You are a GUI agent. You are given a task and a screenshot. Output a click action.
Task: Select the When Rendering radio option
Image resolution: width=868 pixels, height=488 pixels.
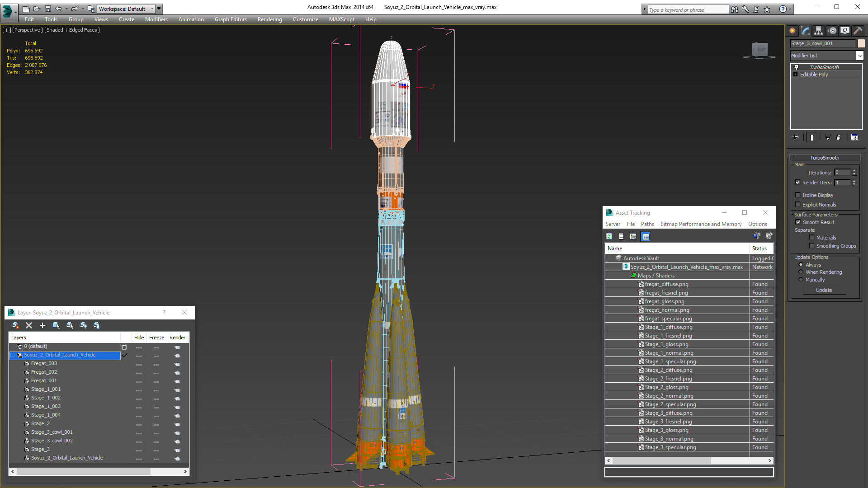[x=801, y=272]
